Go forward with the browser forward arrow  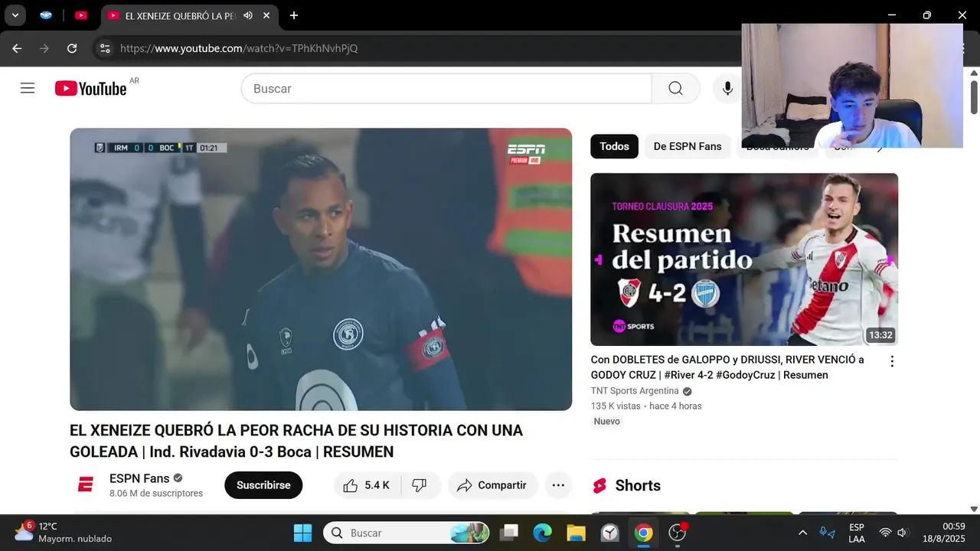pyautogui.click(x=44, y=48)
